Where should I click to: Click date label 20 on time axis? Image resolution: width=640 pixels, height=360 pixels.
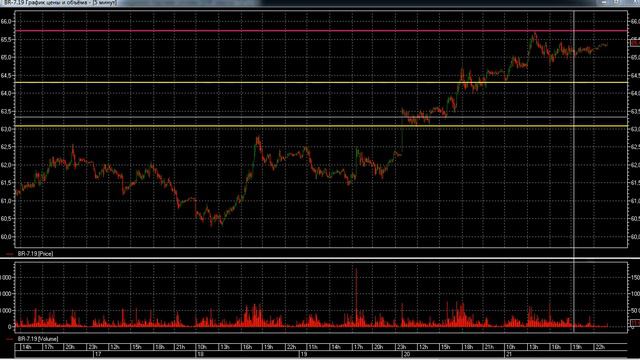tap(407, 354)
